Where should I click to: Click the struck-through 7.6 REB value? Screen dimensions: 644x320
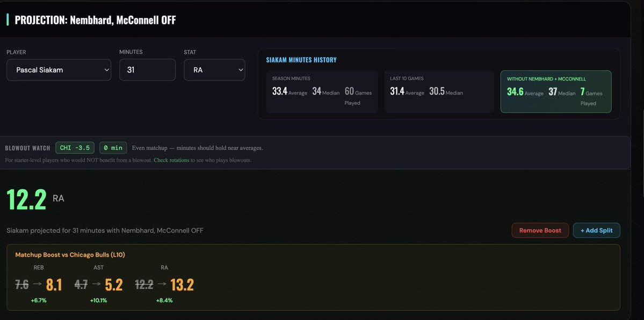coord(22,285)
